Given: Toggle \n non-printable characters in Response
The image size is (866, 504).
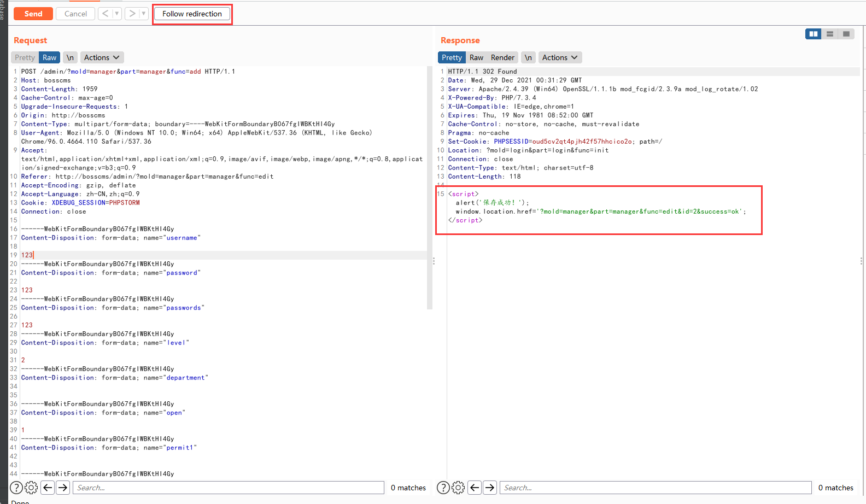Looking at the screenshot, I should pos(528,57).
